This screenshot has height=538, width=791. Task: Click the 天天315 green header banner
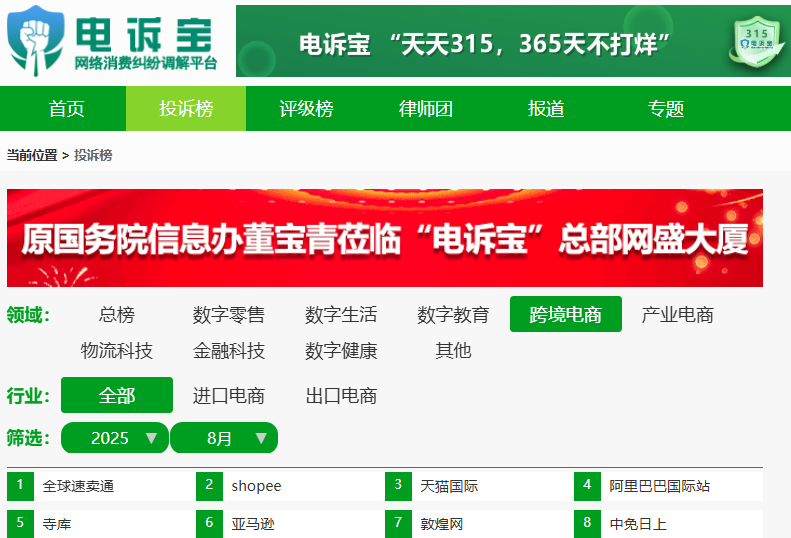(x=513, y=41)
